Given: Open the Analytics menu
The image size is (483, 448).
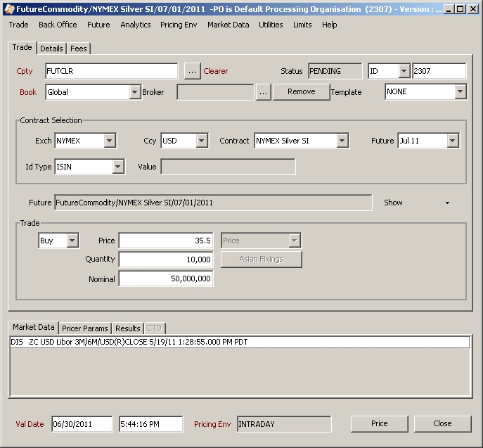Looking at the screenshot, I should coord(136,25).
